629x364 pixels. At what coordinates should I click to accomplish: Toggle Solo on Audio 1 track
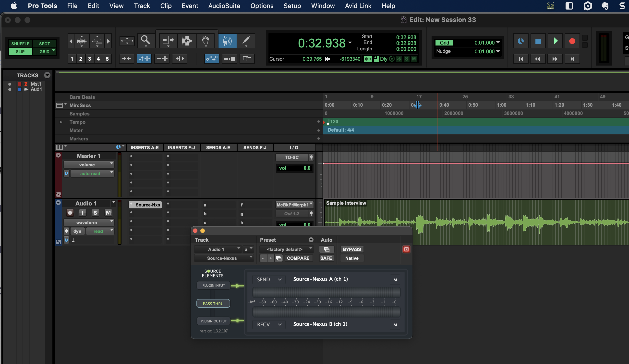point(95,213)
